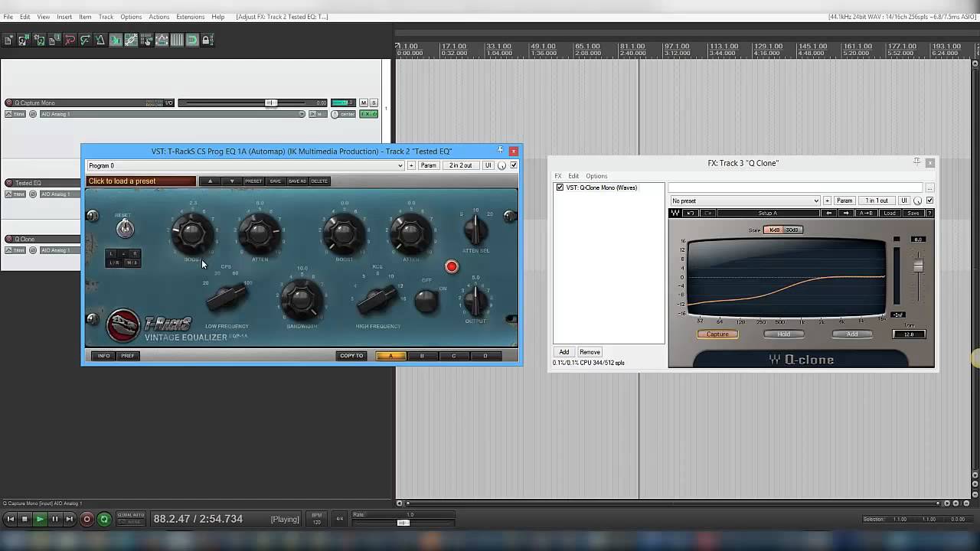The image size is (980, 551).
Task: Select previous preset with T-RackS up arrow
Action: click(x=211, y=181)
